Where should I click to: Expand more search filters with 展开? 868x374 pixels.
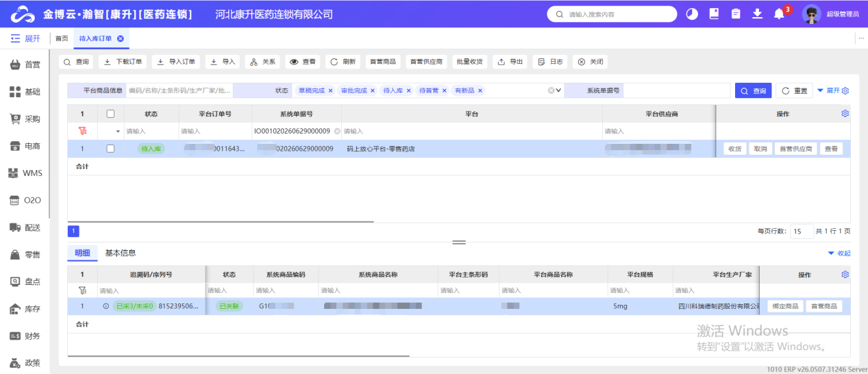(x=828, y=90)
